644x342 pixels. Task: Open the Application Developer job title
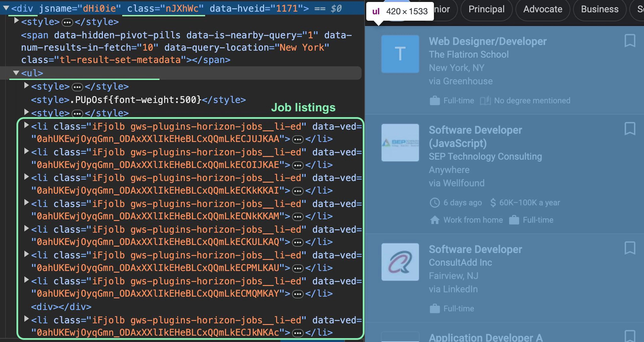486,337
